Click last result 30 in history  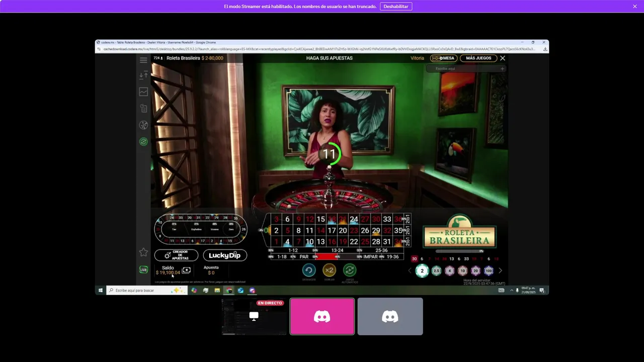pyautogui.click(x=415, y=259)
